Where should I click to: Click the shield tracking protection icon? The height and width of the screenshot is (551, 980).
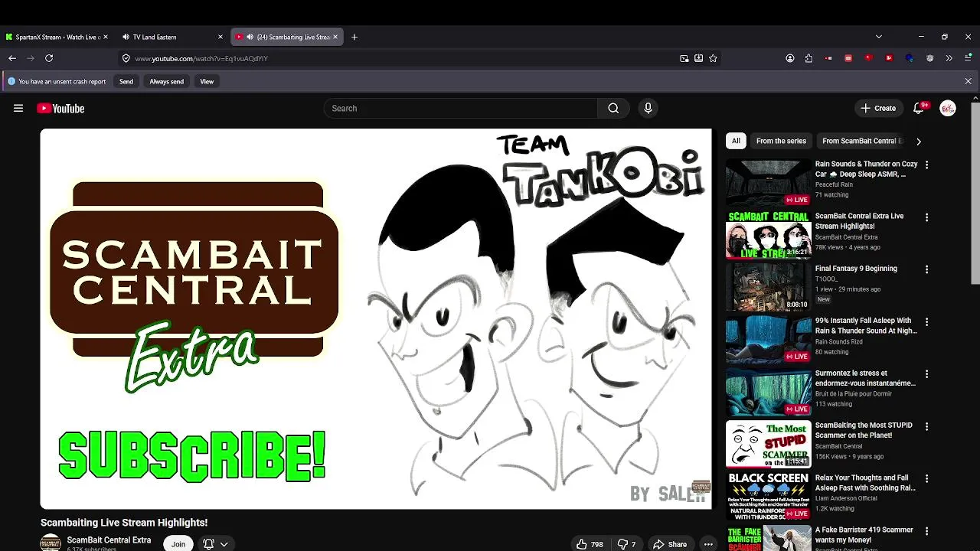click(x=126, y=58)
